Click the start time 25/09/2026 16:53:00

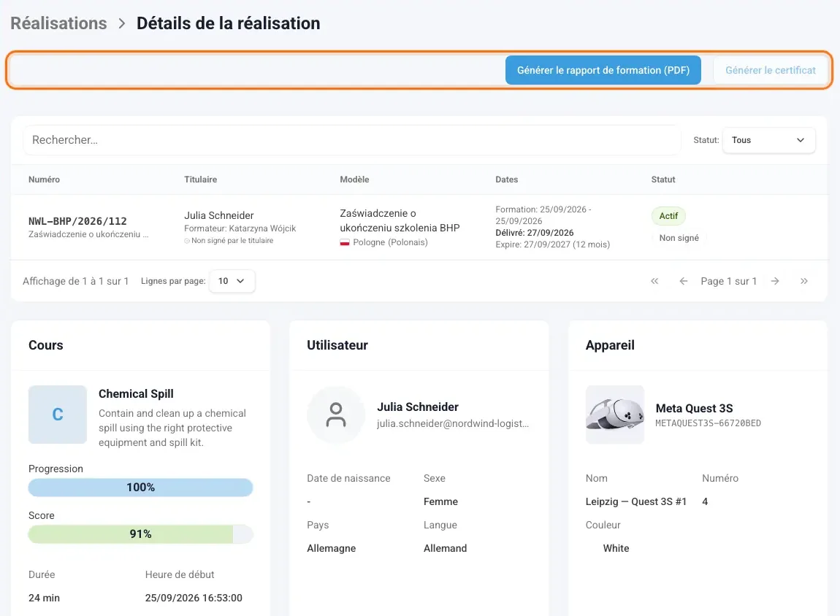point(194,598)
